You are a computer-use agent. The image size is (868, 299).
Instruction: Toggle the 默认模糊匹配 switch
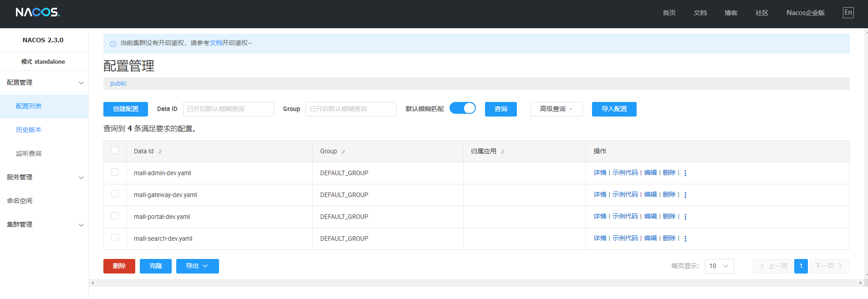point(463,108)
